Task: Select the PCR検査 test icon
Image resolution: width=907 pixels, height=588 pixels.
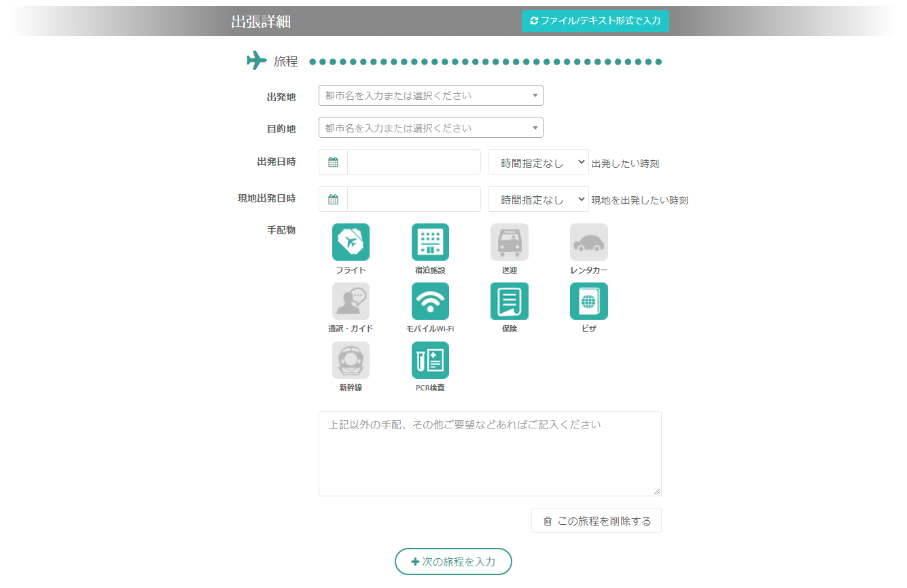Action: tap(430, 361)
